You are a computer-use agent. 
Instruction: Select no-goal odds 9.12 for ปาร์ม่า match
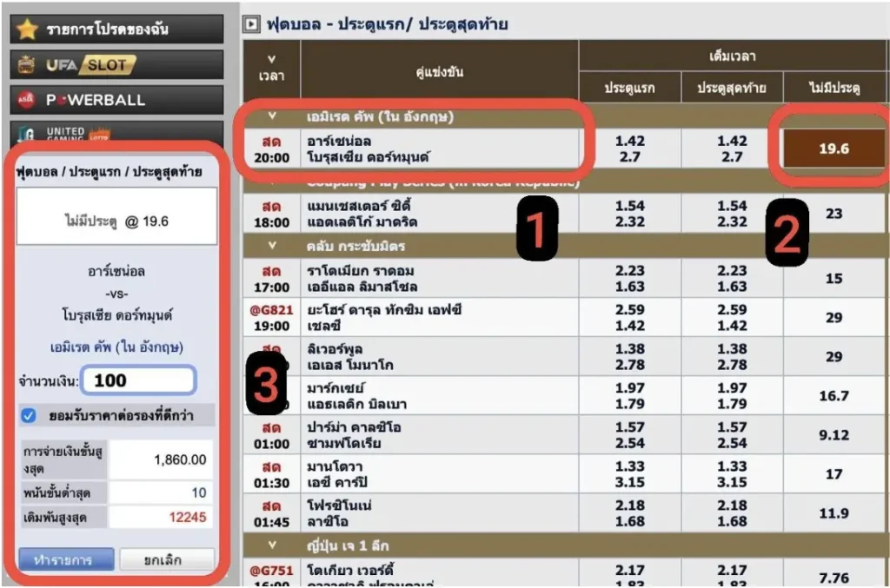(x=834, y=435)
